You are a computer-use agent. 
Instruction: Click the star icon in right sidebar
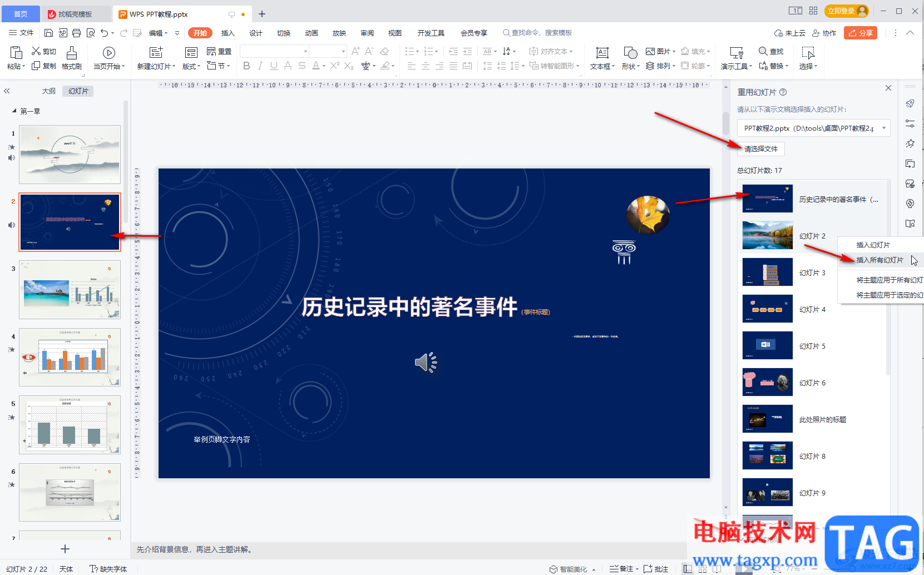pos(910,143)
